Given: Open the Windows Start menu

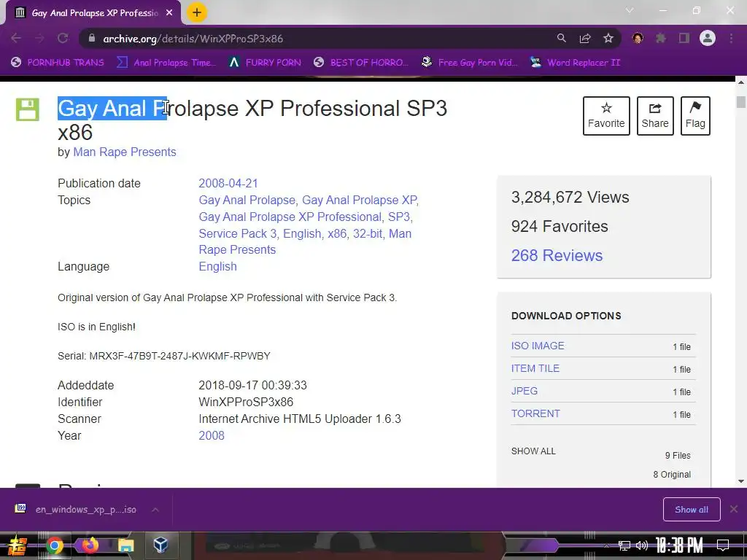Looking at the screenshot, I should (x=18, y=545).
